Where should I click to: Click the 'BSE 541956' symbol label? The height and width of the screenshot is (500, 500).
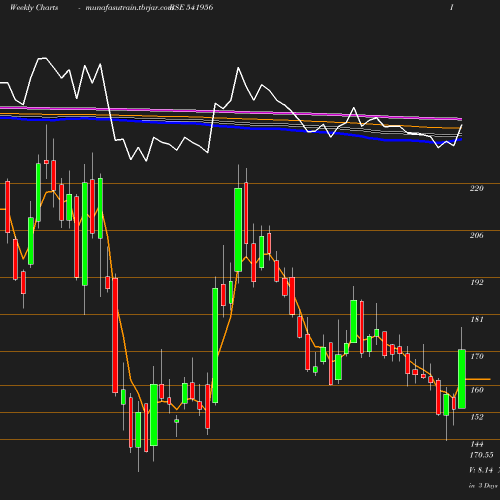(x=192, y=7)
